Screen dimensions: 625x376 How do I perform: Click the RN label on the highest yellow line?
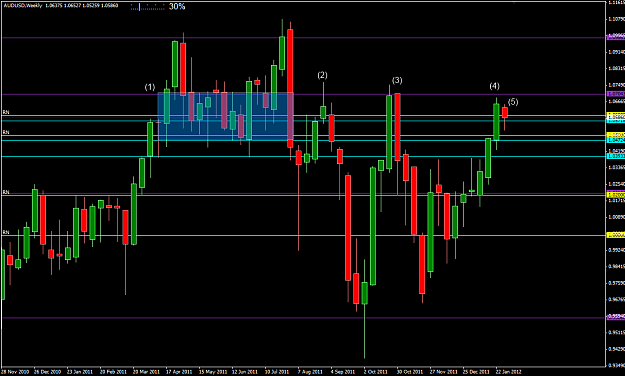tap(6, 112)
